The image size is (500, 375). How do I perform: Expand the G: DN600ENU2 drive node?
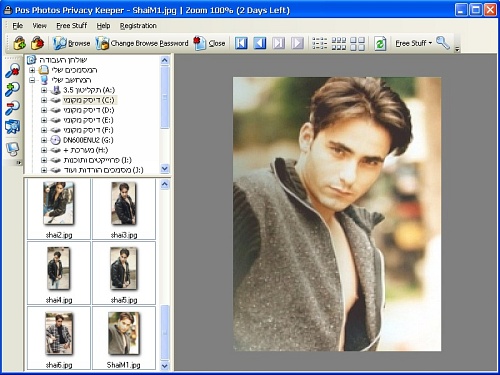[44, 140]
